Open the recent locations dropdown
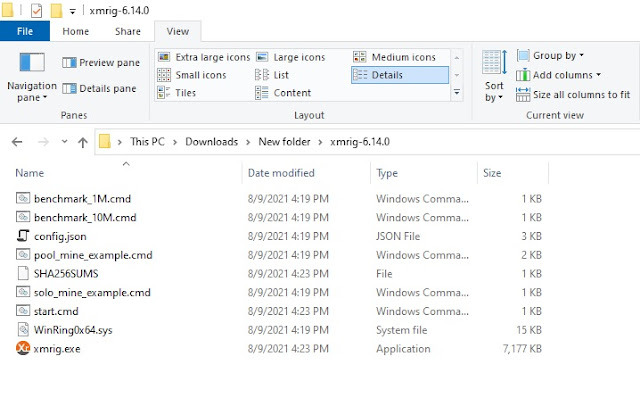Screen dimensions: 640x398 coord(64,142)
